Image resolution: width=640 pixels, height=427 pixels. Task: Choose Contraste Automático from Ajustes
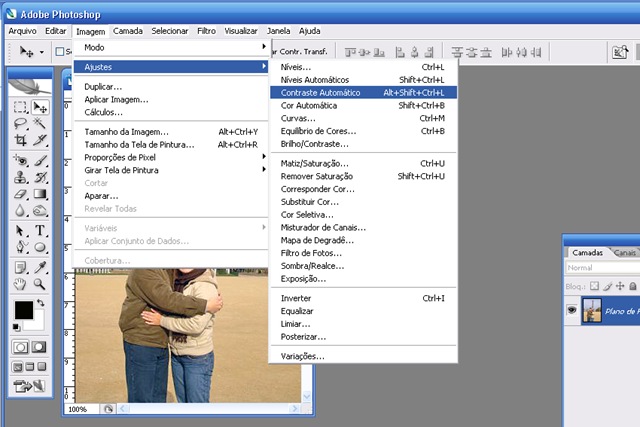(363, 93)
